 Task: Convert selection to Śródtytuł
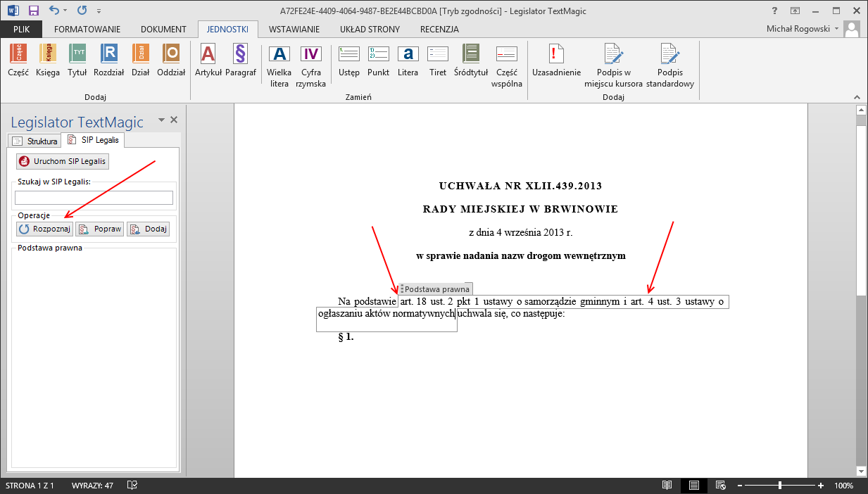pos(471,60)
